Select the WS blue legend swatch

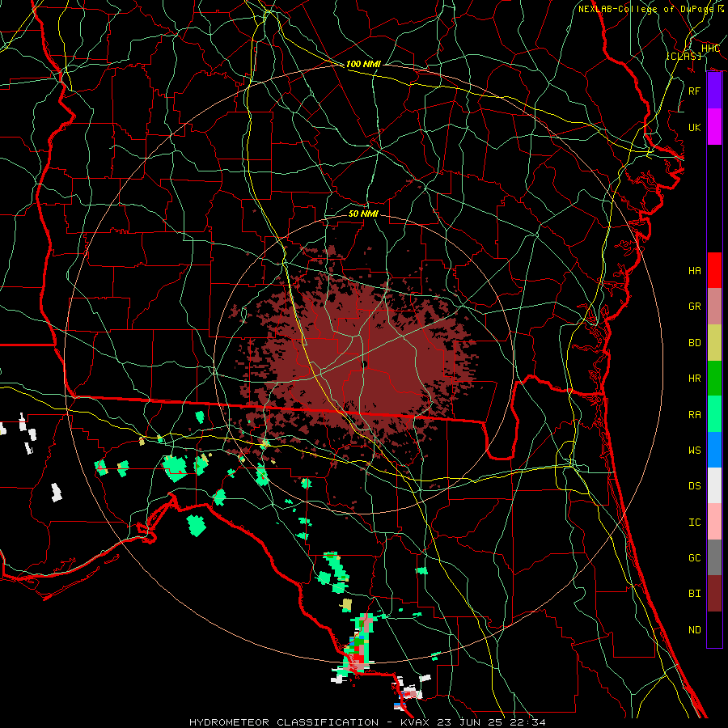(714, 450)
